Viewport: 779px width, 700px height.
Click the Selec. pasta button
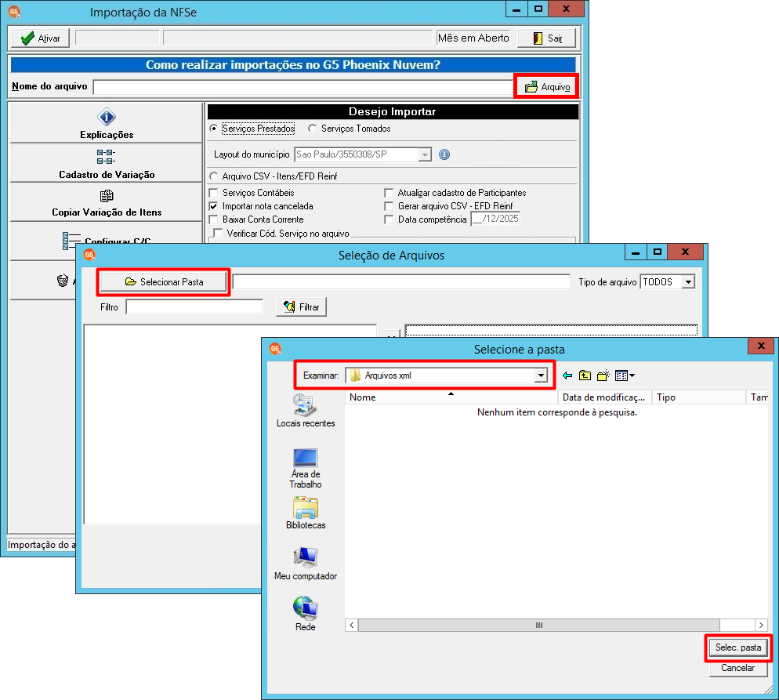coord(737,647)
